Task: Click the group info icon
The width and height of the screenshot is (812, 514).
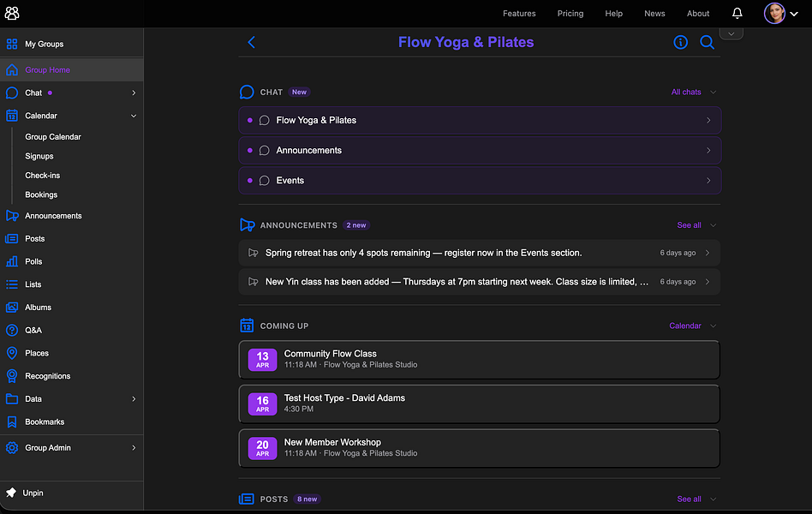Action: tap(680, 43)
